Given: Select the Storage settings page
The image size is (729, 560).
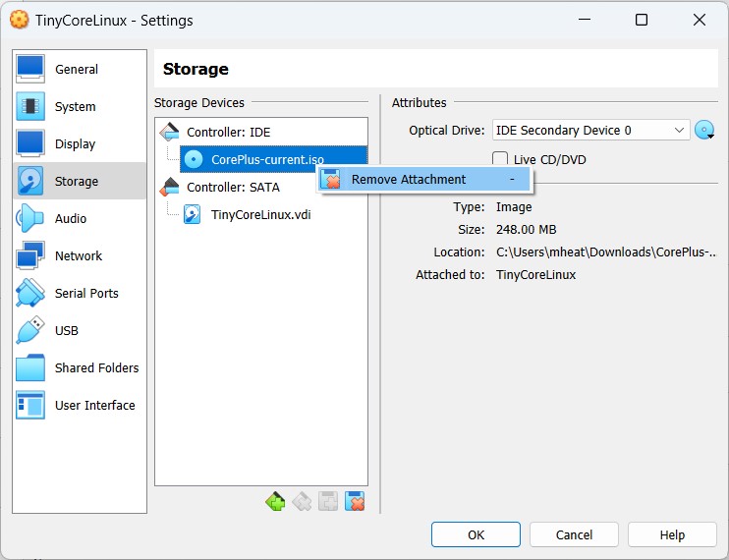Looking at the screenshot, I should pyautogui.click(x=80, y=181).
